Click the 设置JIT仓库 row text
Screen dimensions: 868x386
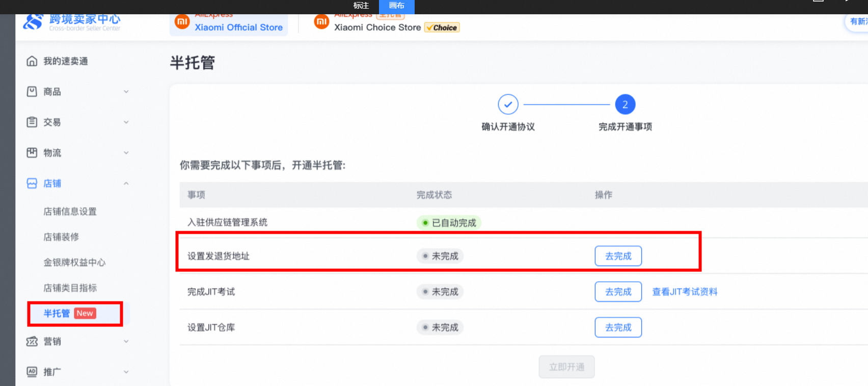click(211, 327)
